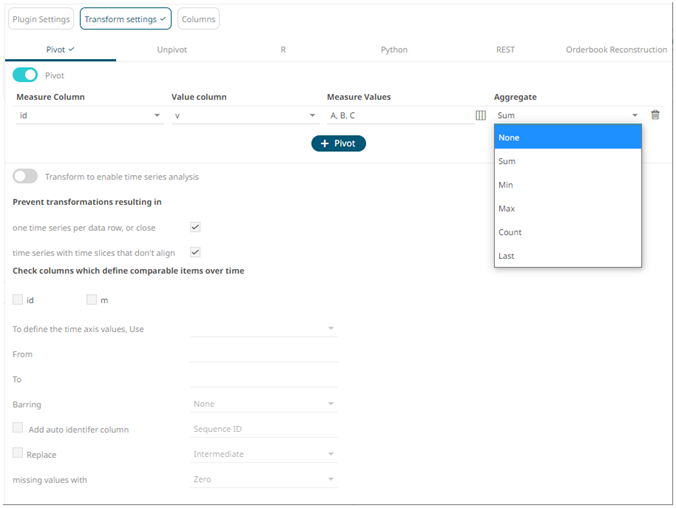Open the Python transform tab
This screenshot has height=508, width=676.
click(394, 49)
